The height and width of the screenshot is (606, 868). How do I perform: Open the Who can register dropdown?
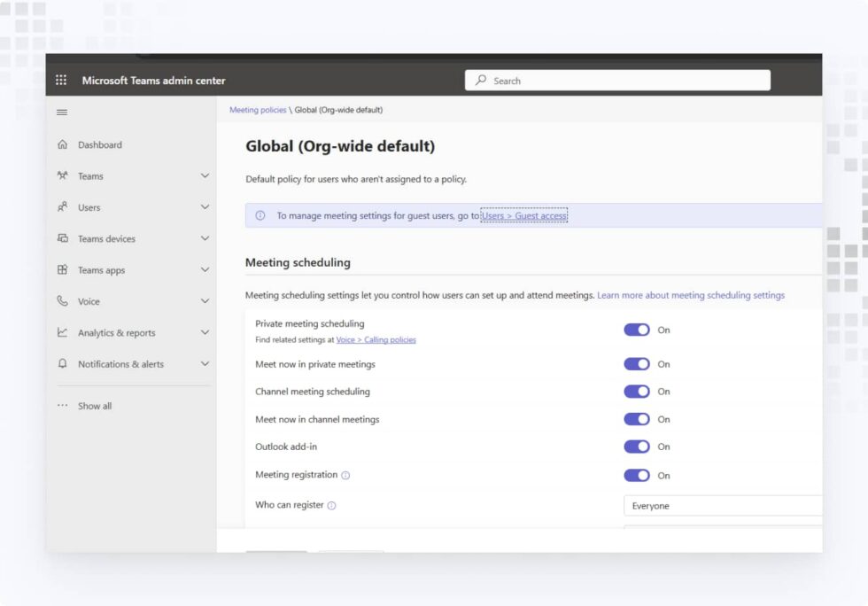point(722,505)
